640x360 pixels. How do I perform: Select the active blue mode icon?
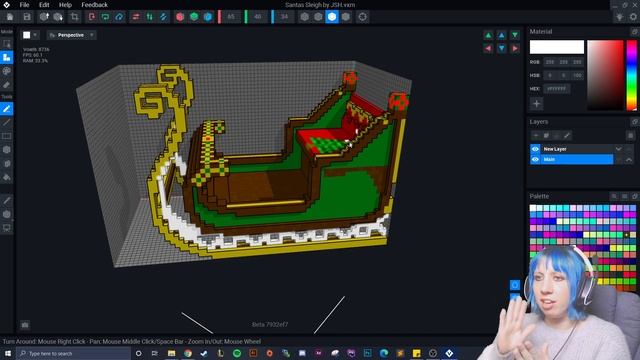[7, 57]
